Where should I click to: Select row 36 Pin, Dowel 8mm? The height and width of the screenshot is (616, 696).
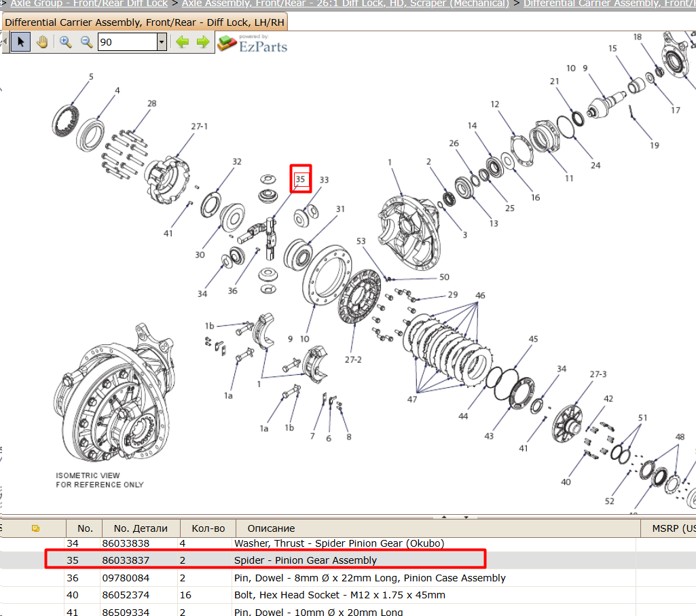pyautogui.click(x=348, y=578)
